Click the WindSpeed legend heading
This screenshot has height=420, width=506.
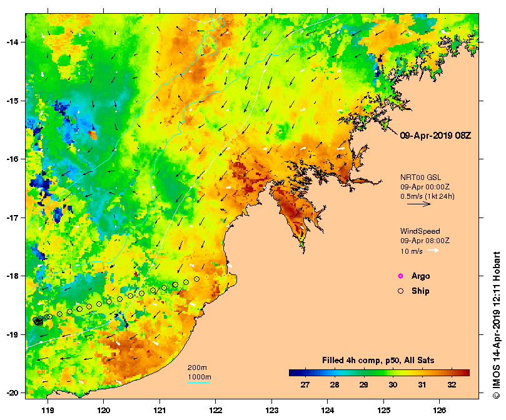[420, 231]
